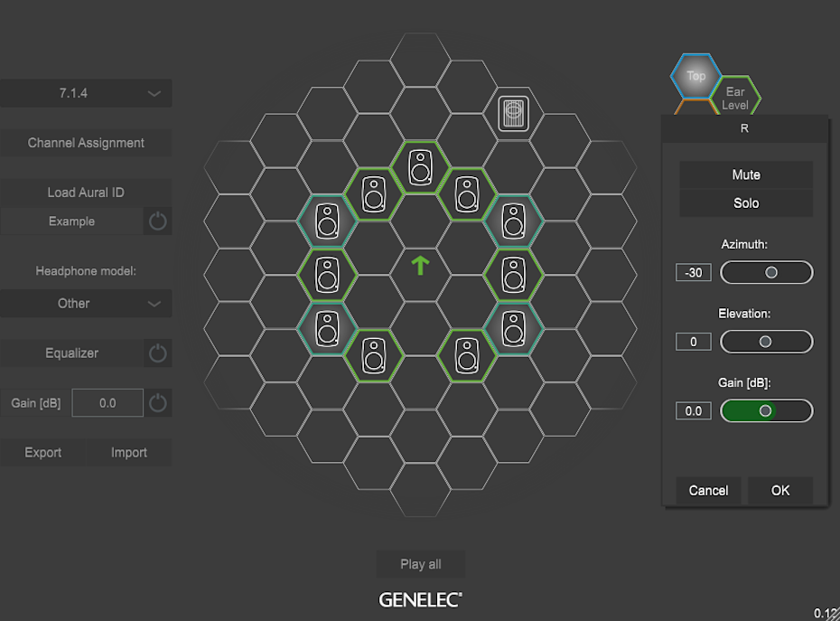Switch to the Top layer hexagon tab
The width and height of the screenshot is (840, 621).
click(695, 76)
